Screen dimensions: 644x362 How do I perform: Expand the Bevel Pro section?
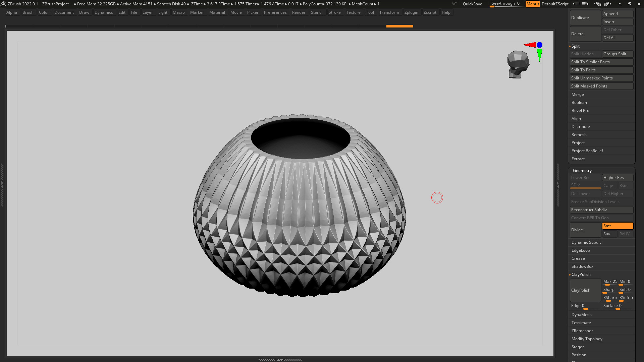click(580, 111)
